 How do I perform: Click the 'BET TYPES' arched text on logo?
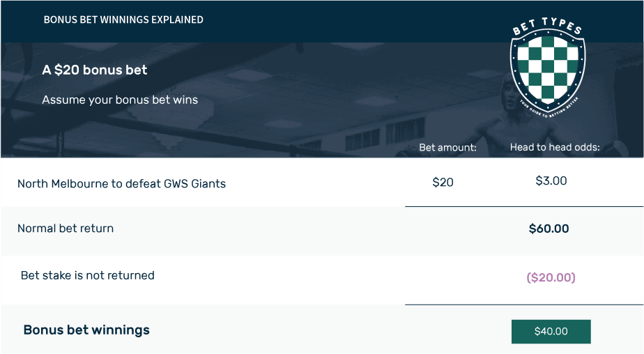[548, 26]
